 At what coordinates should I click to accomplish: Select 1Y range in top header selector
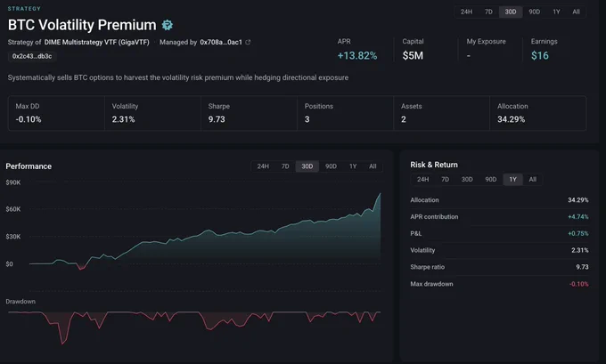(x=556, y=12)
